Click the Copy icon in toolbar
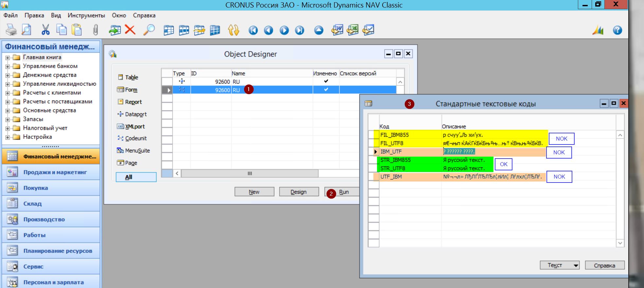This screenshot has height=288, width=644. coord(61,30)
